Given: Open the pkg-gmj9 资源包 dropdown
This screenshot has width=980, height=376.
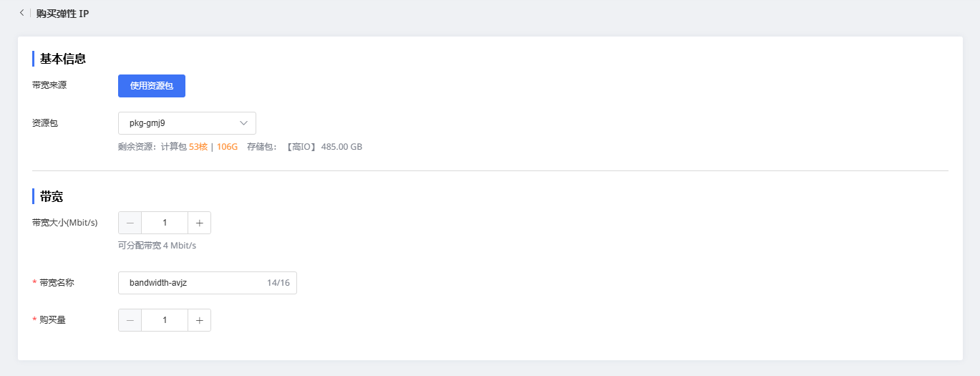Looking at the screenshot, I should 179,123.
